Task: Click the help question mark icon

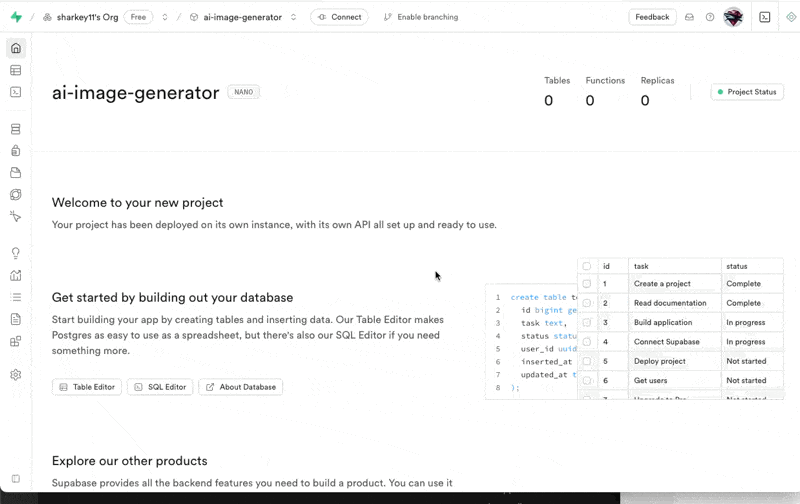Action: tap(710, 17)
